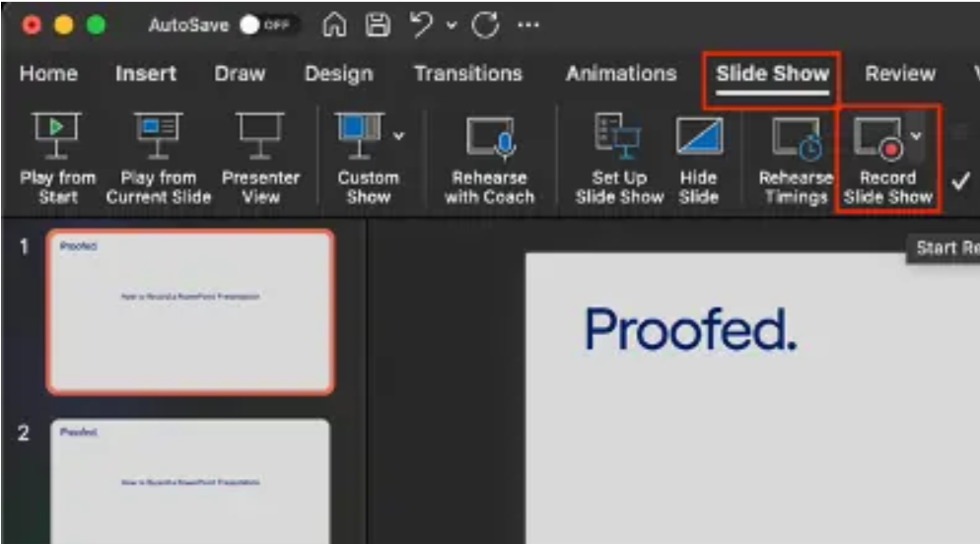Open the more options ellipsis in title bar
This screenshot has width=980, height=544.
pyautogui.click(x=528, y=26)
